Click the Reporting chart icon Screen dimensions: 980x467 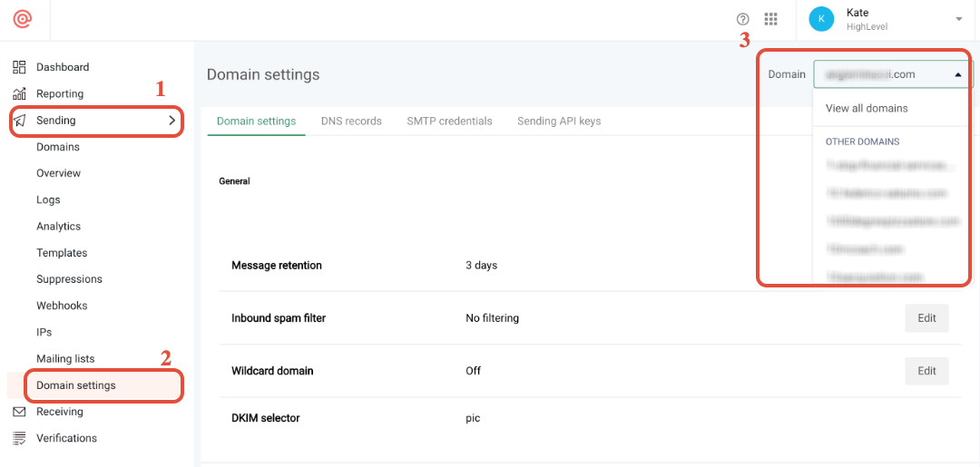(19, 93)
